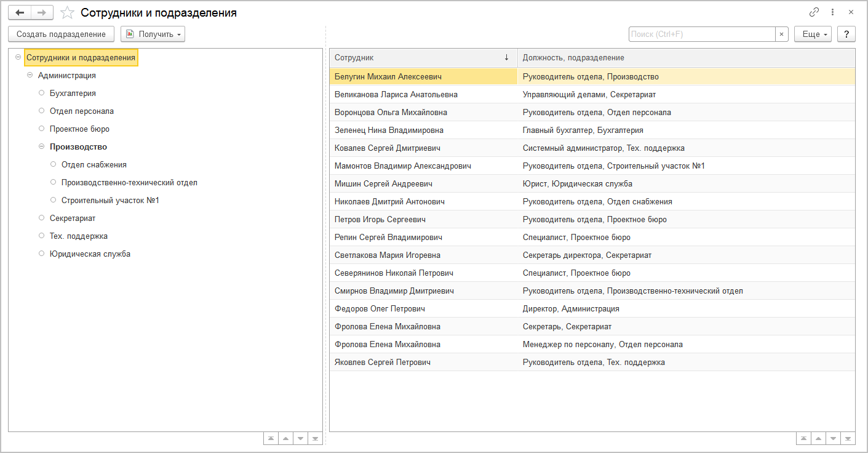Viewport: 868px width, 453px height.
Task: Click the forward navigation arrow
Action: (x=42, y=12)
